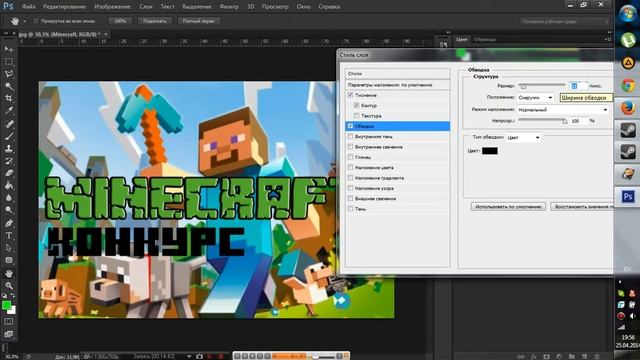This screenshot has height=360, width=640.
Task: Click the stroke size input field
Action: click(x=578, y=86)
